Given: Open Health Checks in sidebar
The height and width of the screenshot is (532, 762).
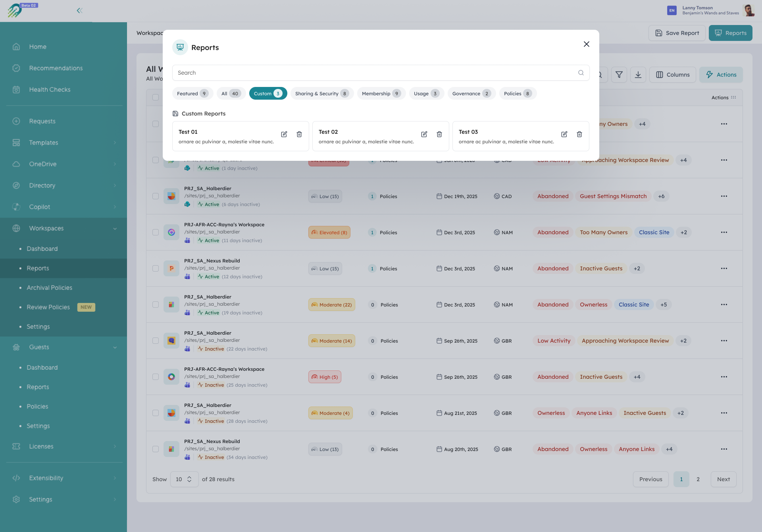Looking at the screenshot, I should click(50, 90).
